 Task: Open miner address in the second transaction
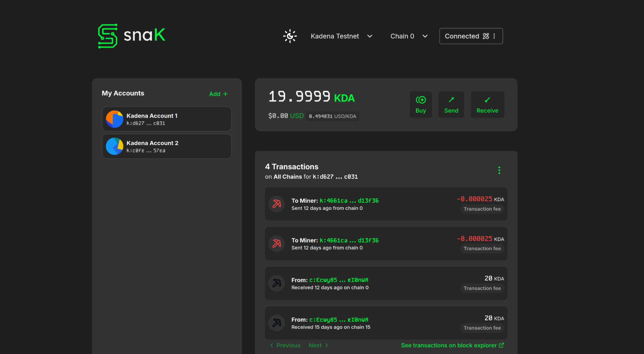[x=349, y=240]
